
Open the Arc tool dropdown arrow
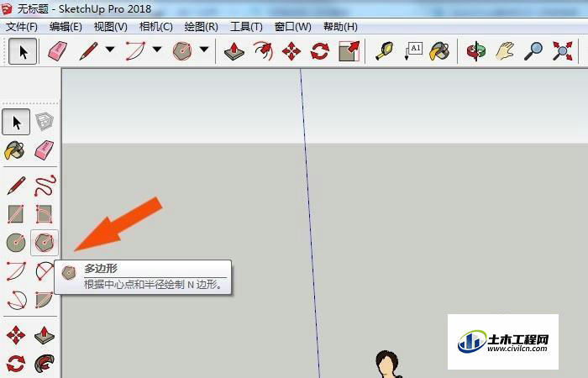[x=157, y=49]
